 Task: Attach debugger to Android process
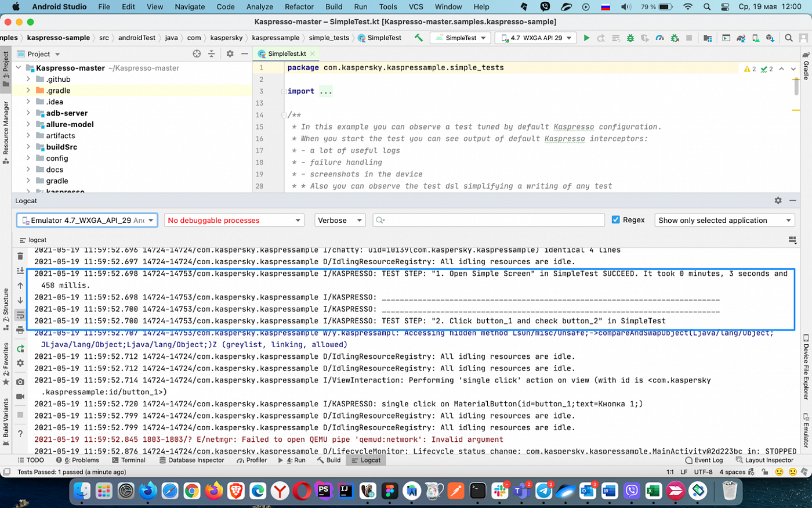[675, 38]
